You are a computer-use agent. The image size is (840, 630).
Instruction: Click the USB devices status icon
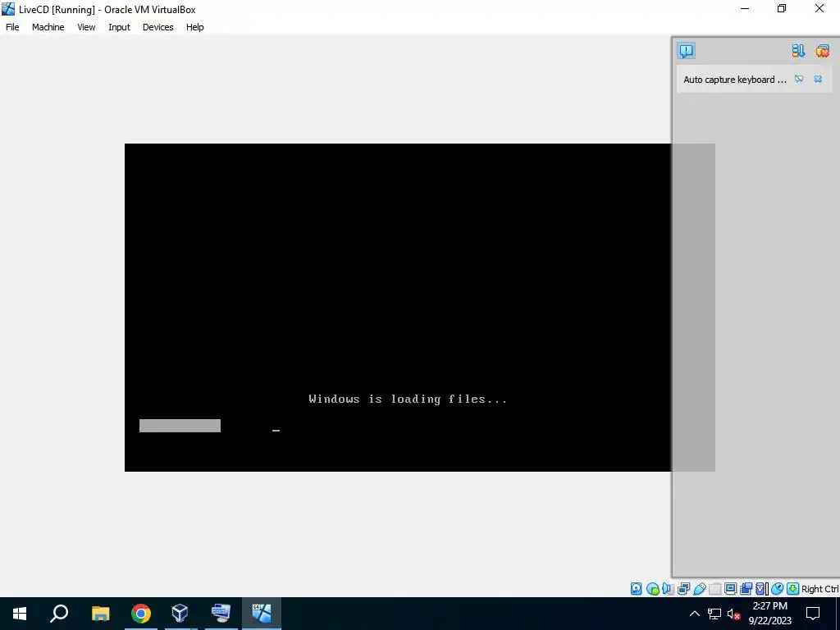pos(699,589)
